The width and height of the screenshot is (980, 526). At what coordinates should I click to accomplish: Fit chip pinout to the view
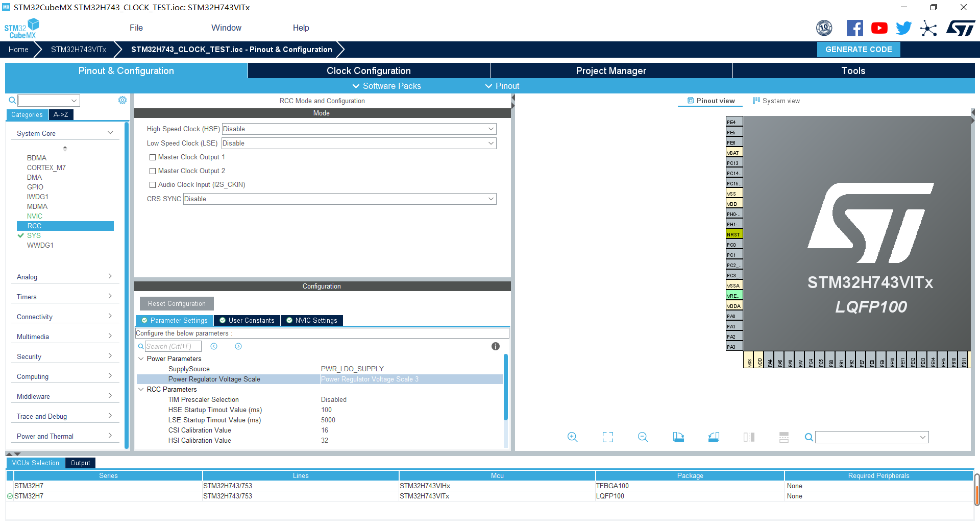click(x=608, y=437)
